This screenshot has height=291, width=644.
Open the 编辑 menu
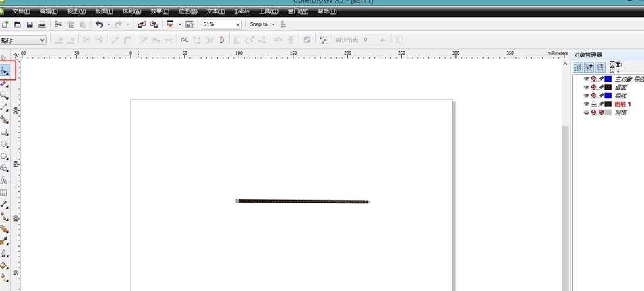click(x=49, y=11)
